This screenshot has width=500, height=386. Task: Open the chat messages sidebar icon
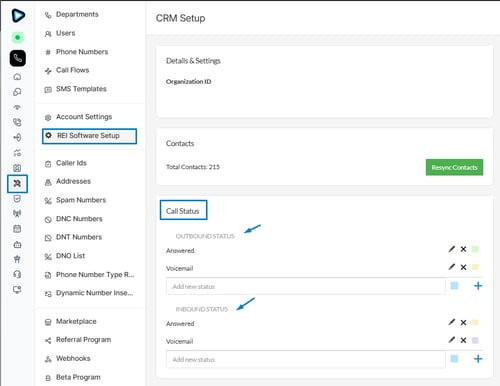(x=17, y=92)
